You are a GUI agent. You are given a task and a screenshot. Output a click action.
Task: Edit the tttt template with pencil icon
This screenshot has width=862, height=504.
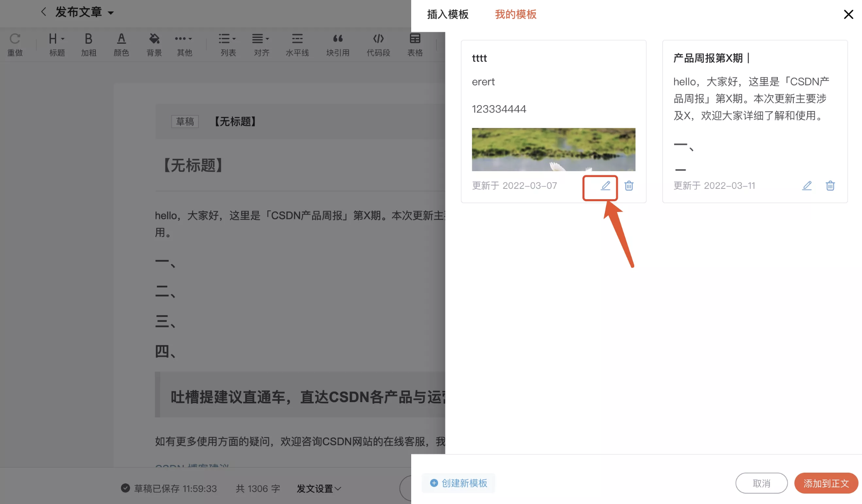[605, 186]
